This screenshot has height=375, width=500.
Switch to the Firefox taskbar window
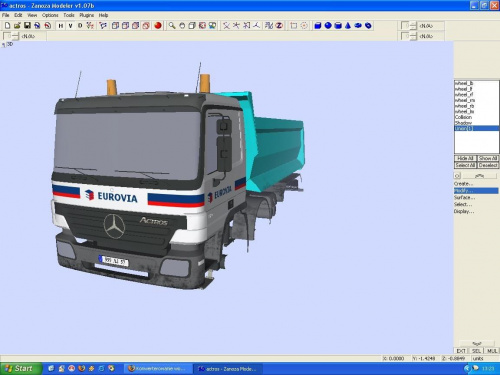coord(158,369)
